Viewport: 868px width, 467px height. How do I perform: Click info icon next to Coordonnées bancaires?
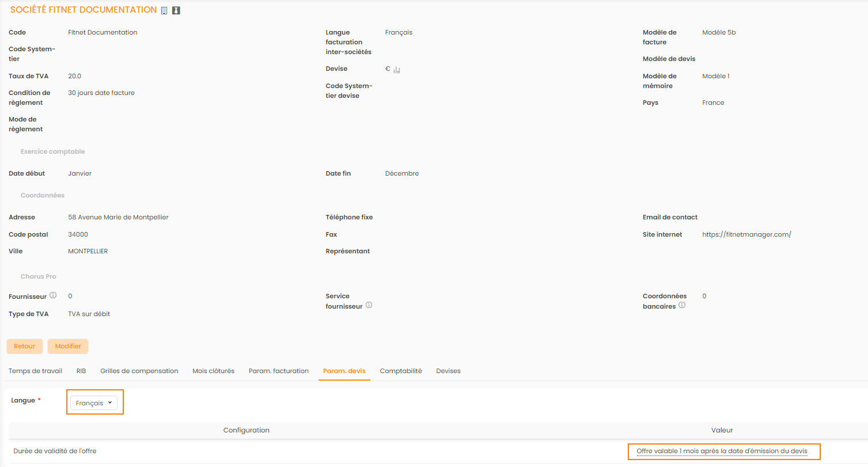(x=682, y=305)
